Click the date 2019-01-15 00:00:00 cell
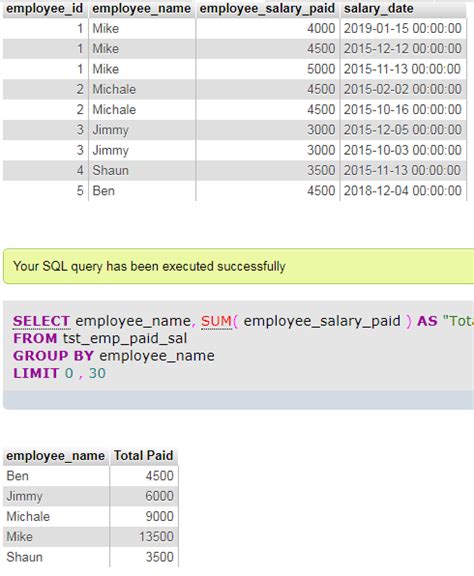 click(403, 28)
